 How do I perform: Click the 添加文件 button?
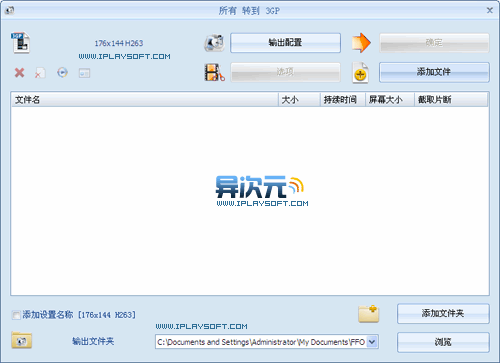[x=434, y=72]
